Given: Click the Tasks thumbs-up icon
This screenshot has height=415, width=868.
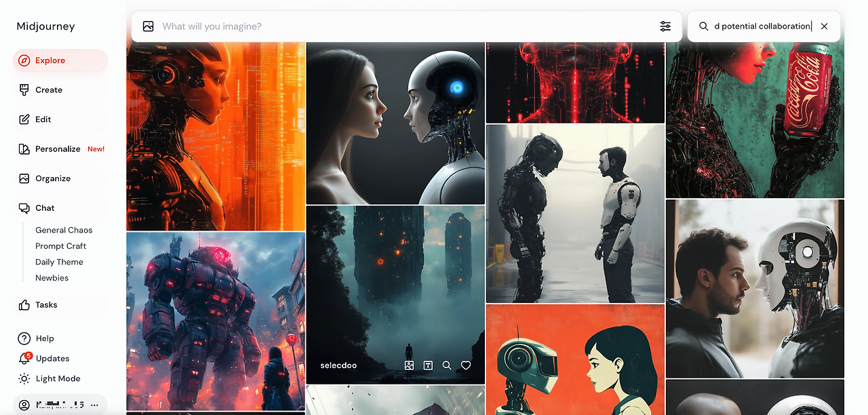Looking at the screenshot, I should [24, 305].
